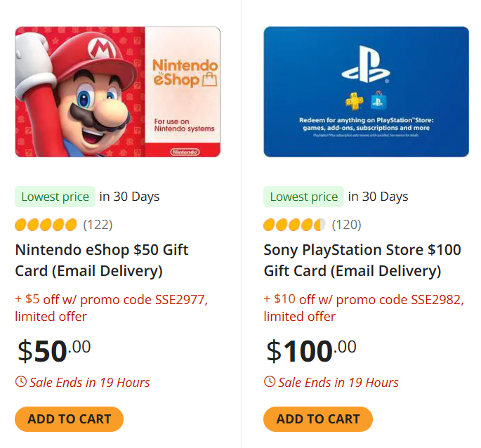Click the Lowest price badge on PlayStation card
This screenshot has width=481, height=448.
pos(303,197)
